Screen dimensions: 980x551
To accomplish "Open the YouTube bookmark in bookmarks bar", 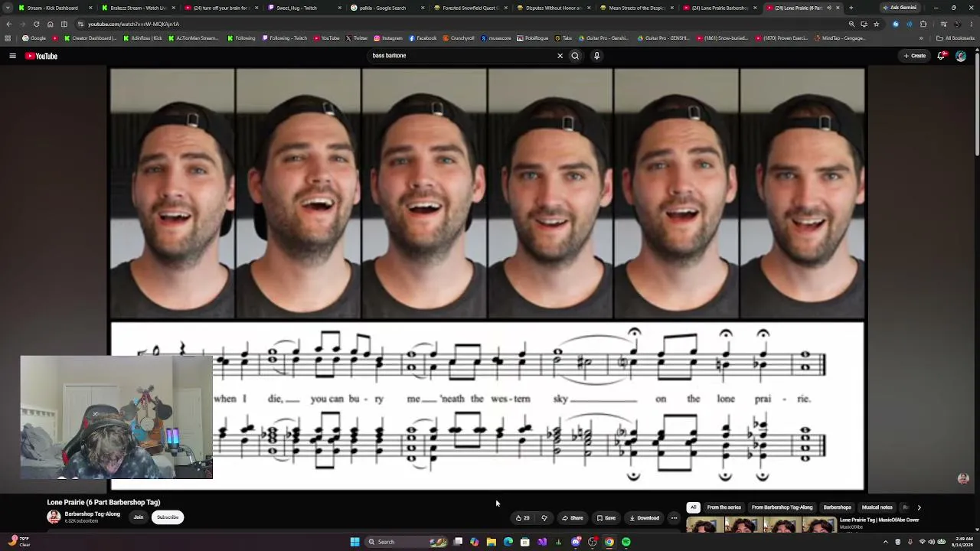I will point(327,37).
